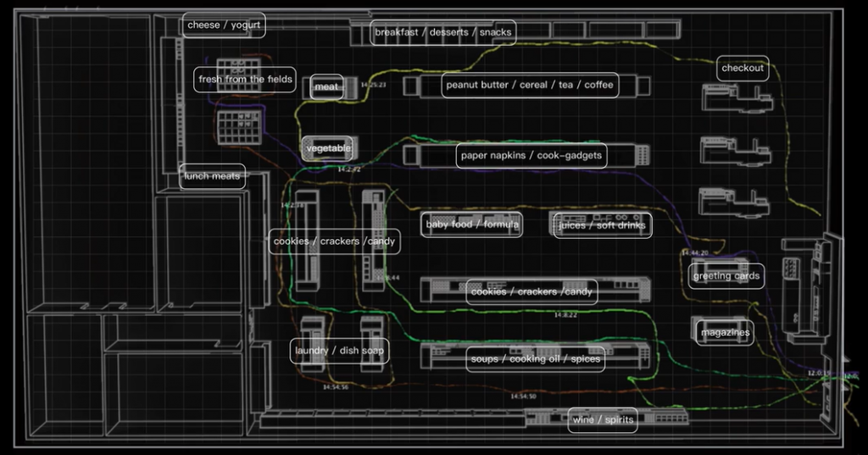This screenshot has height=455, width=868.
Task: Click produce table icon below fresh from the fields
Action: (237, 127)
